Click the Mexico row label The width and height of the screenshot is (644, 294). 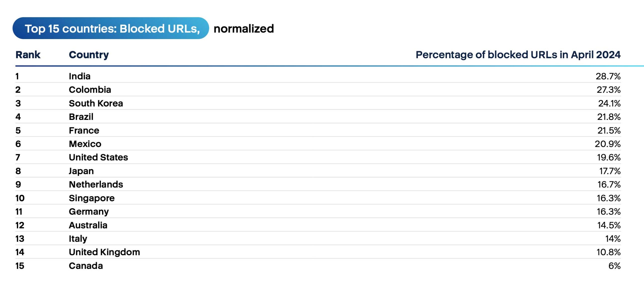pos(85,144)
